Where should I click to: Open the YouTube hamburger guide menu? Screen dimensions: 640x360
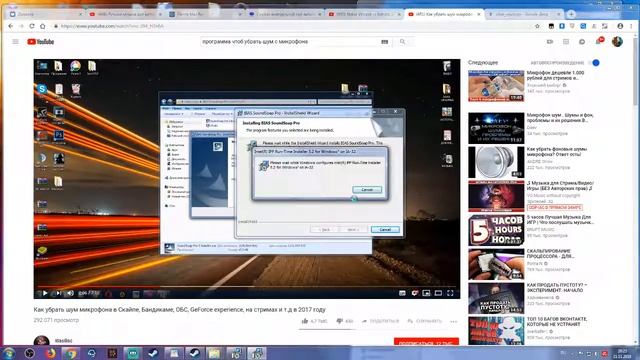pos(16,42)
